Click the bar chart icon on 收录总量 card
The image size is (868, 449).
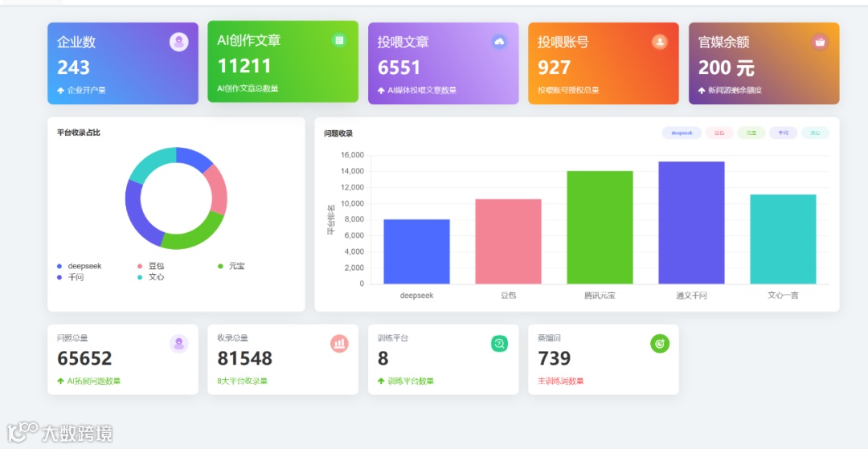(x=339, y=344)
